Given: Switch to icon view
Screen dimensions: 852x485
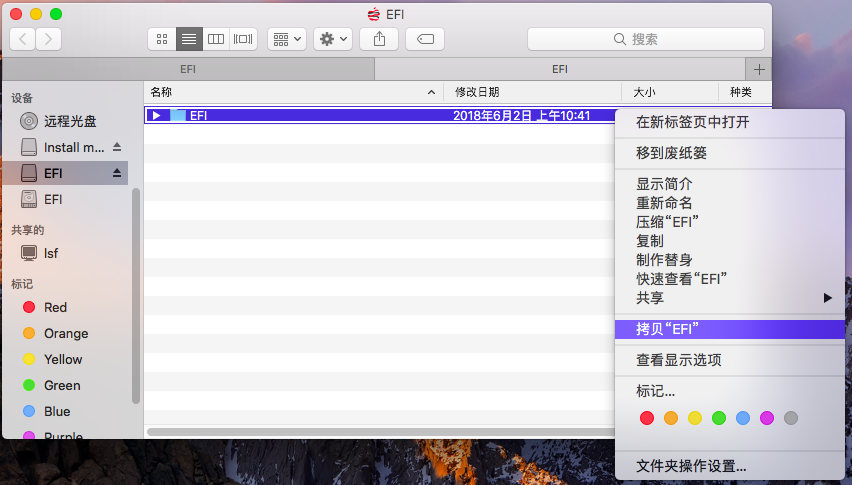Looking at the screenshot, I should (162, 39).
